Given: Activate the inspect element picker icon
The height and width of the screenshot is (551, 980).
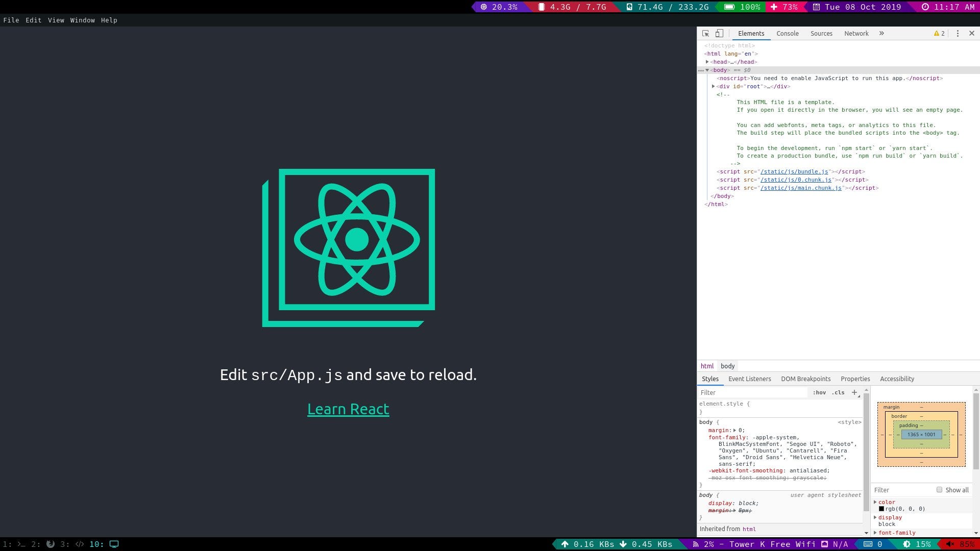Looking at the screenshot, I should pyautogui.click(x=705, y=34).
